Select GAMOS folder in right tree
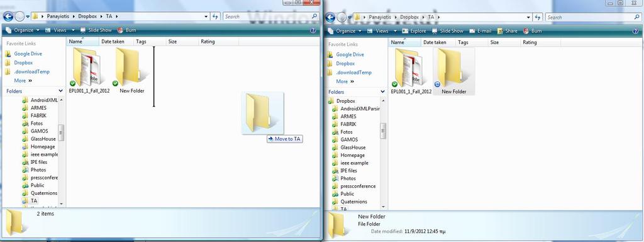 [x=349, y=139]
